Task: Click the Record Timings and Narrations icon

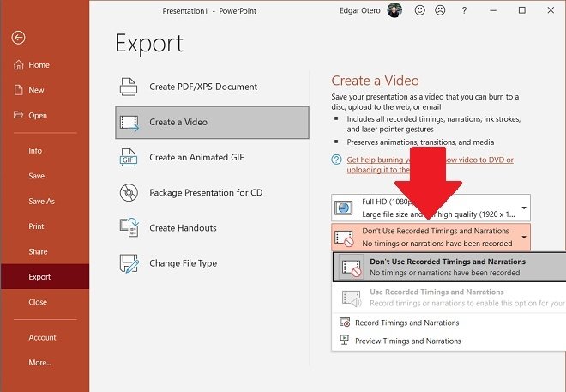Action: coord(345,323)
